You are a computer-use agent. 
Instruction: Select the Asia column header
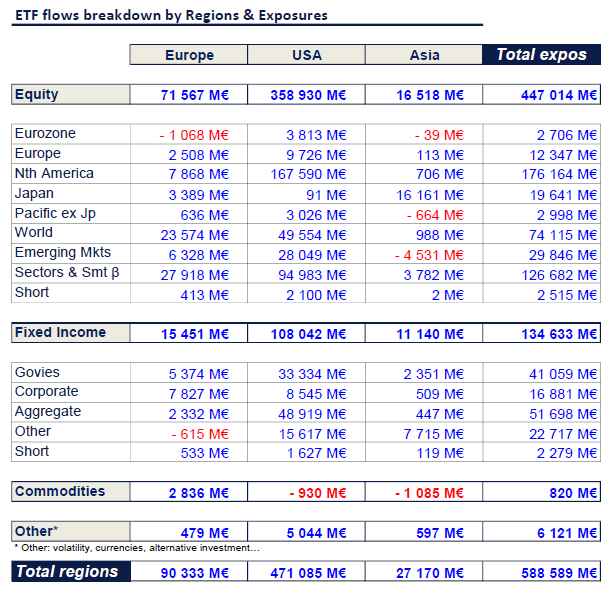424,55
